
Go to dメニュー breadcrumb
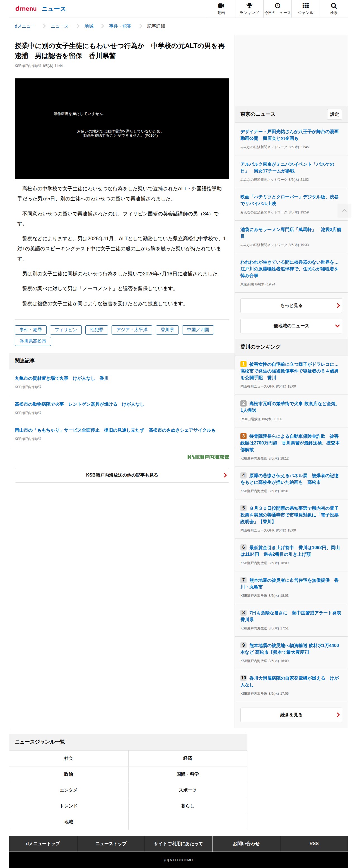point(25,26)
